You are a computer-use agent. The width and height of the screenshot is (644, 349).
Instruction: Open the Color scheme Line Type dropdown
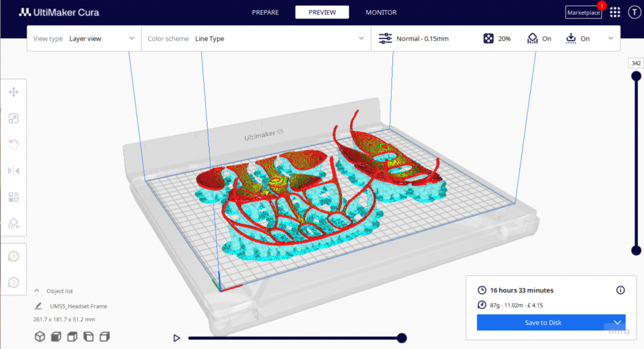point(256,38)
